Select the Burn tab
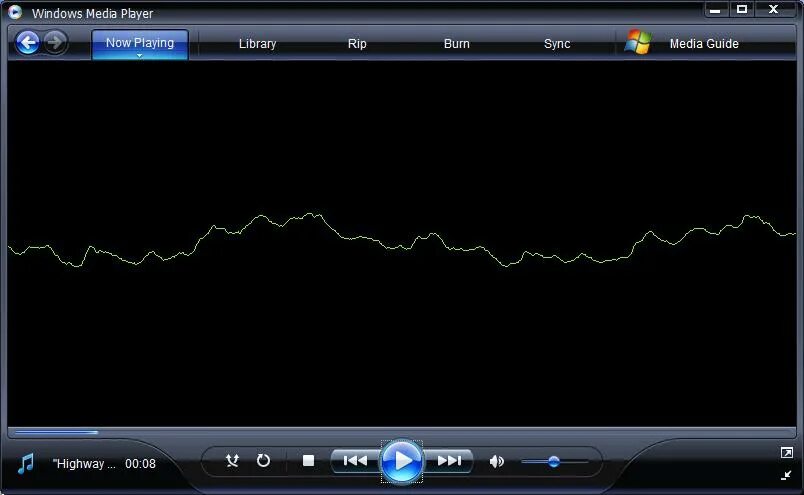The height and width of the screenshot is (495, 804). pos(456,44)
